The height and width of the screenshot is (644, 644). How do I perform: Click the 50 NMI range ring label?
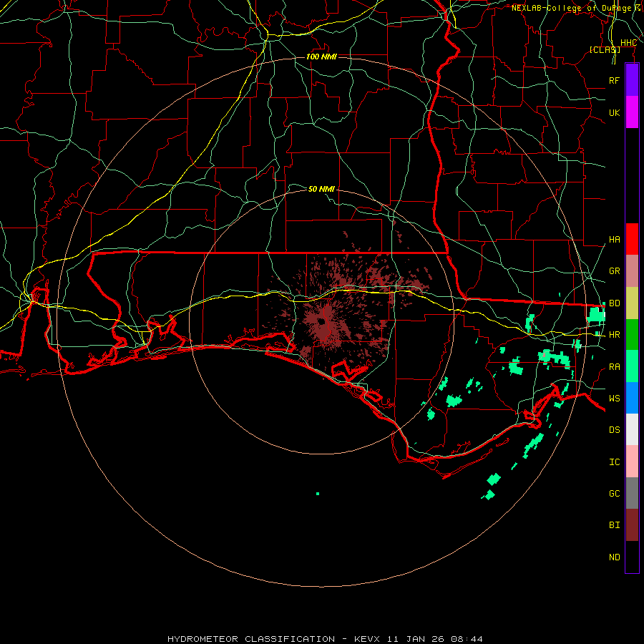click(321, 189)
